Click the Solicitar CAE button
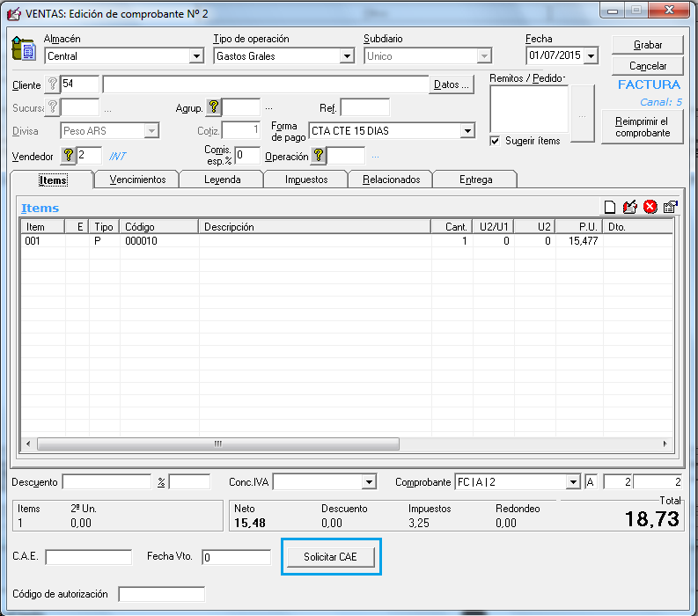Viewport: 698px width, 616px height. coord(330,558)
